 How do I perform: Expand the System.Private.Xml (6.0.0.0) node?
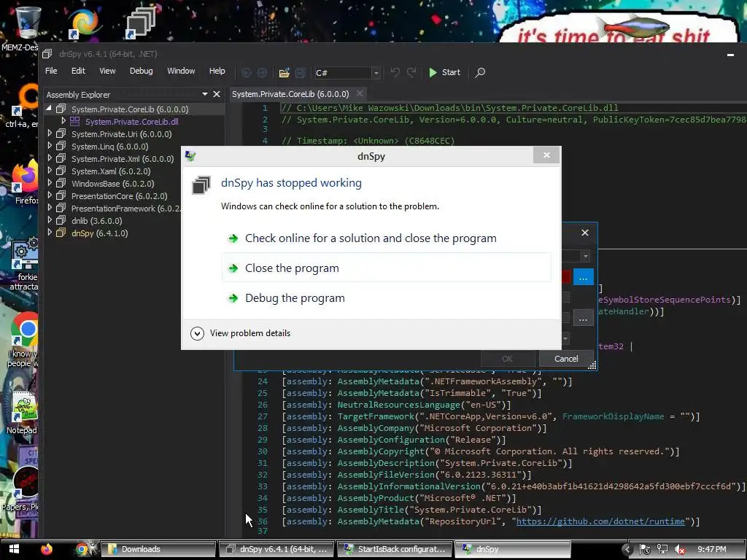50,158
